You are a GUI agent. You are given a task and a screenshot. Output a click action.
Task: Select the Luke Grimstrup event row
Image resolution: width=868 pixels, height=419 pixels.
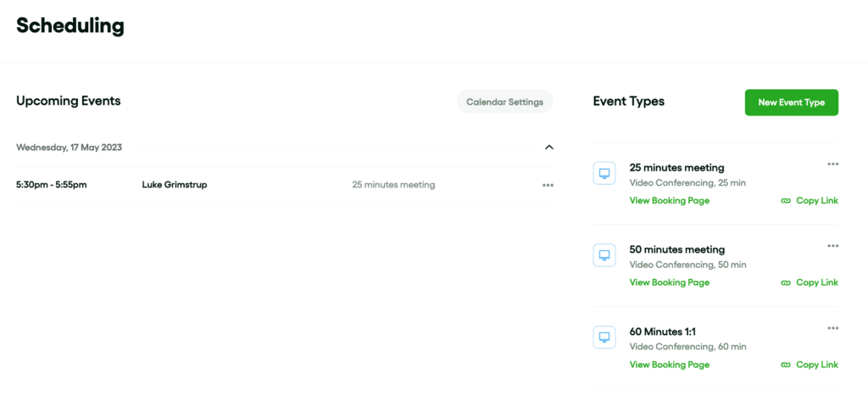[285, 185]
